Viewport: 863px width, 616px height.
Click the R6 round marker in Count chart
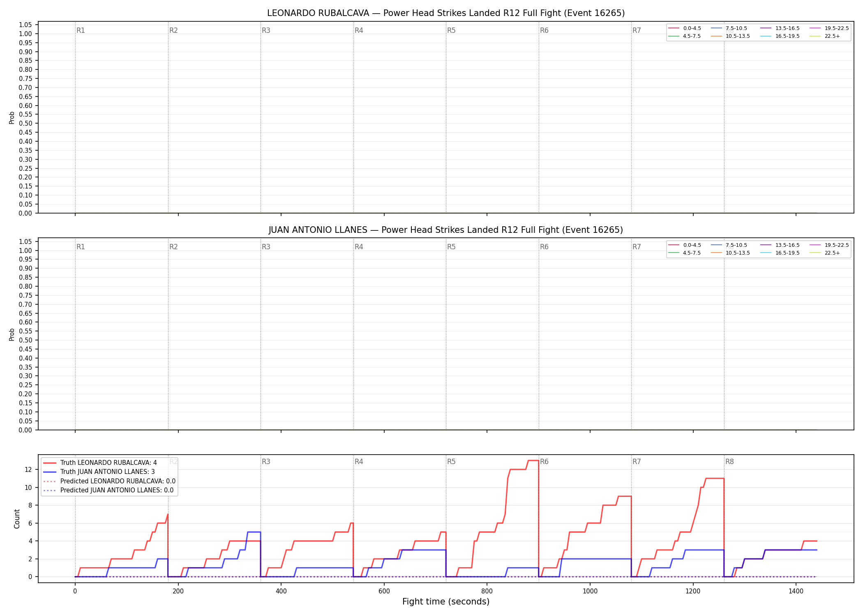point(544,462)
